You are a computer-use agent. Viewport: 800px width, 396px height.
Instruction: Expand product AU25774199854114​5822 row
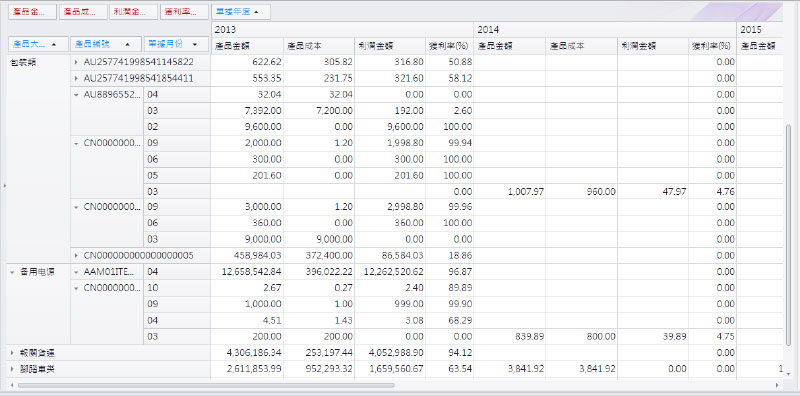point(76,62)
